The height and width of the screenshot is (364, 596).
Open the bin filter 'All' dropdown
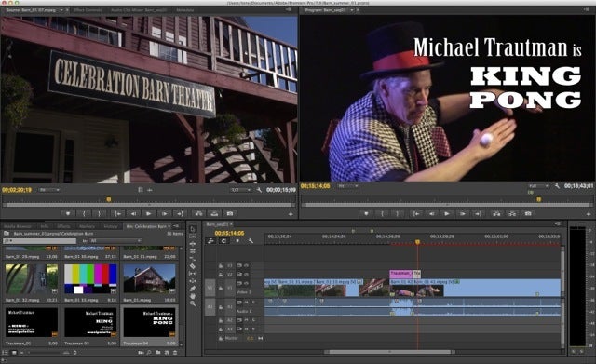(115, 241)
